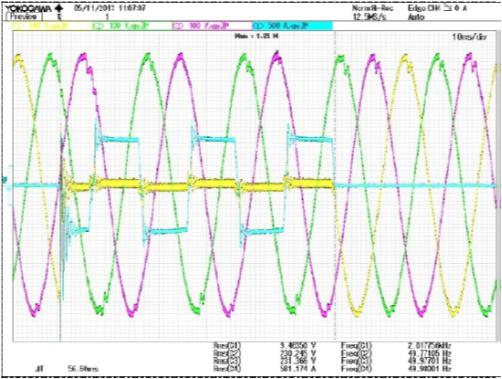This screenshot has width=502, height=379.
Task: Click the trigger position T marker
Action: pos(60,16)
